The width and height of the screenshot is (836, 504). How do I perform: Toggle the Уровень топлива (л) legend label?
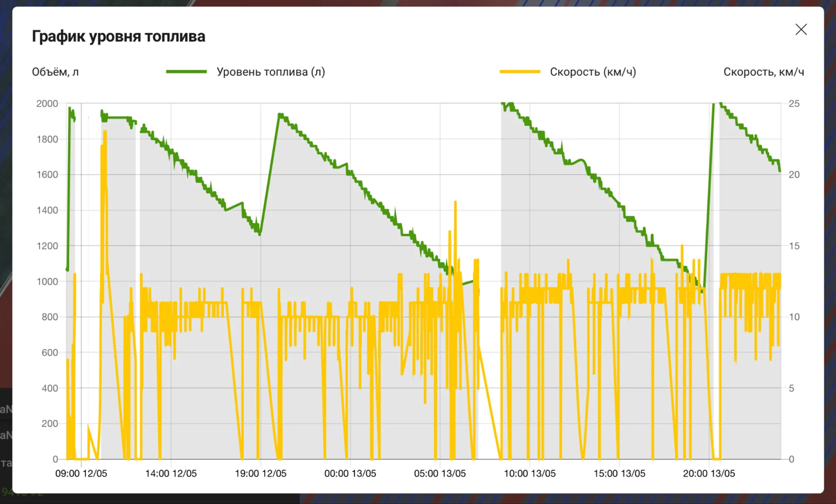tap(271, 72)
